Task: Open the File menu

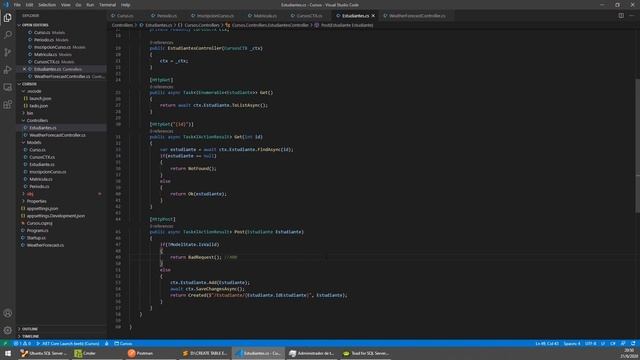Action: (x=17, y=5)
